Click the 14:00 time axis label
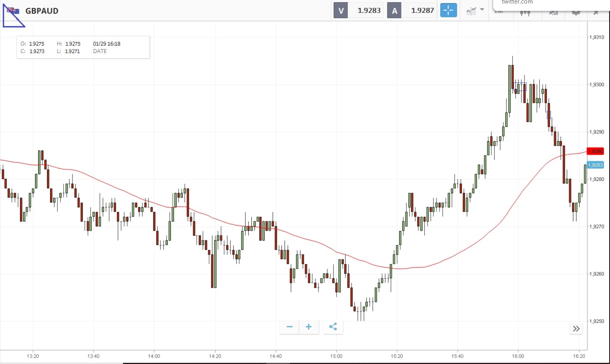This screenshot has height=364, width=610. [154, 356]
